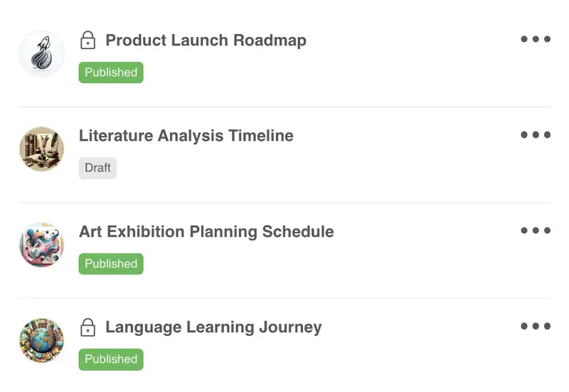Click the globe avatar for Language Learning Journey
Image resolution: width=569 pixels, height=392 pixels.
coord(41,340)
